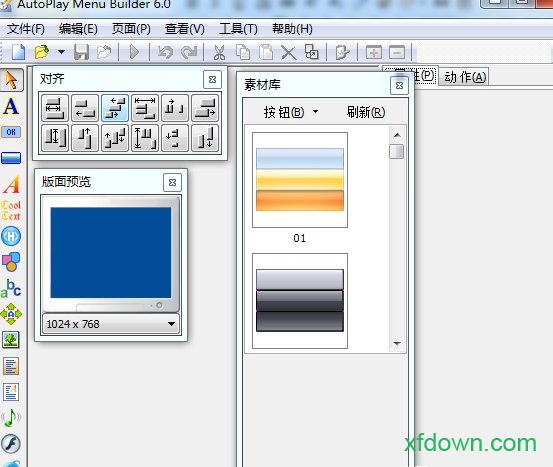Screen dimensions: 553x467
Task: Open the 查看(V) menu
Action: (185, 29)
